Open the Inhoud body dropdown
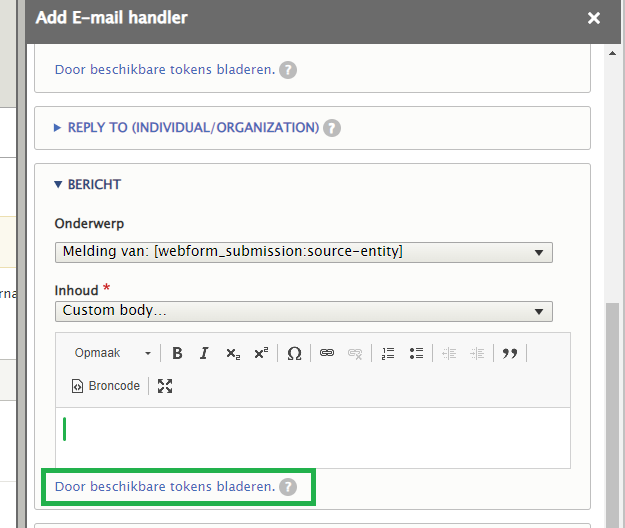625x528 pixels. 303,311
